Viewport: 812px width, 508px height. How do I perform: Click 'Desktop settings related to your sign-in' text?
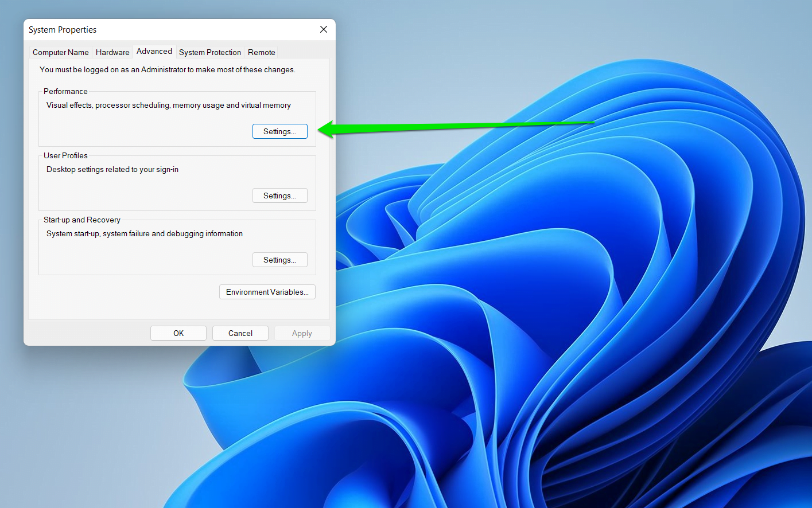point(112,169)
